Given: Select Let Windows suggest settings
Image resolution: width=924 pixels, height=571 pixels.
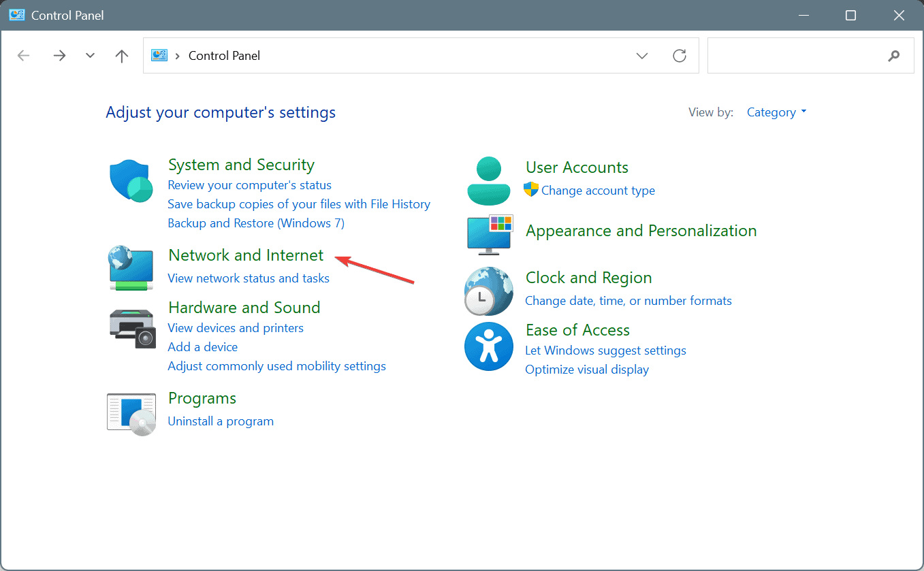Looking at the screenshot, I should (x=605, y=350).
